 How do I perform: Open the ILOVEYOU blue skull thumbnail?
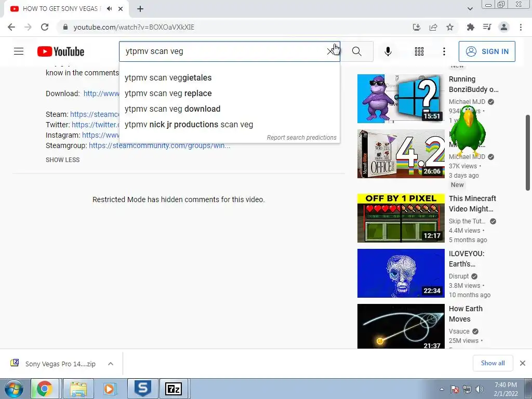pyautogui.click(x=401, y=273)
